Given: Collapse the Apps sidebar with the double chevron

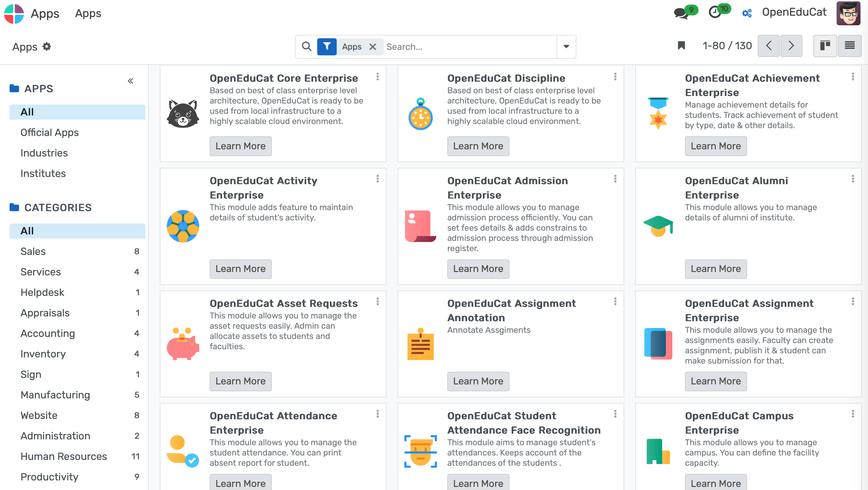Looking at the screenshot, I should (x=130, y=81).
